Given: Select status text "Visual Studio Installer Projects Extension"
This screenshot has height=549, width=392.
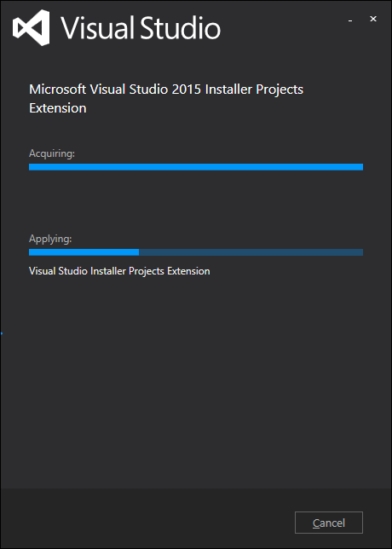Looking at the screenshot, I should pyautogui.click(x=119, y=271).
